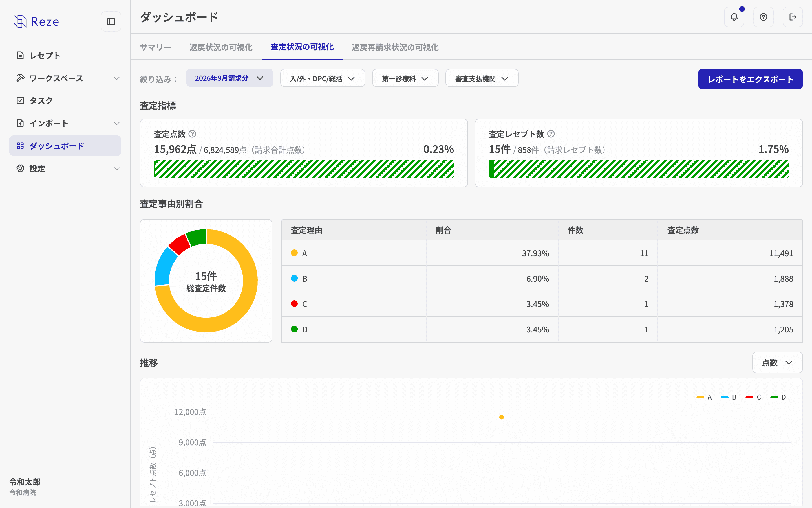This screenshot has height=508, width=812.
Task: Toggle series B in chart legend
Action: tap(729, 397)
